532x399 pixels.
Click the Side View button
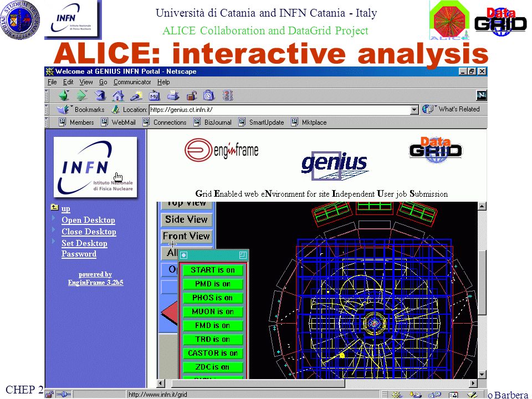pos(186,219)
